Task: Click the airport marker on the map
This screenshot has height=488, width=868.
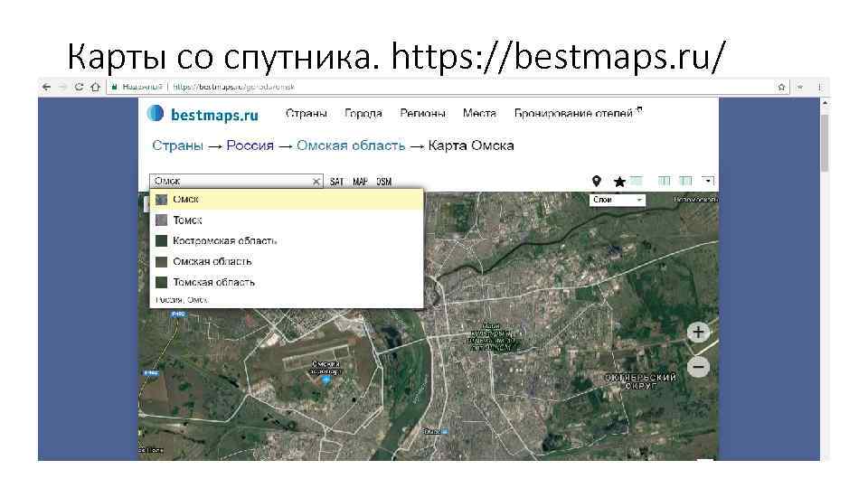Action: click(x=326, y=380)
